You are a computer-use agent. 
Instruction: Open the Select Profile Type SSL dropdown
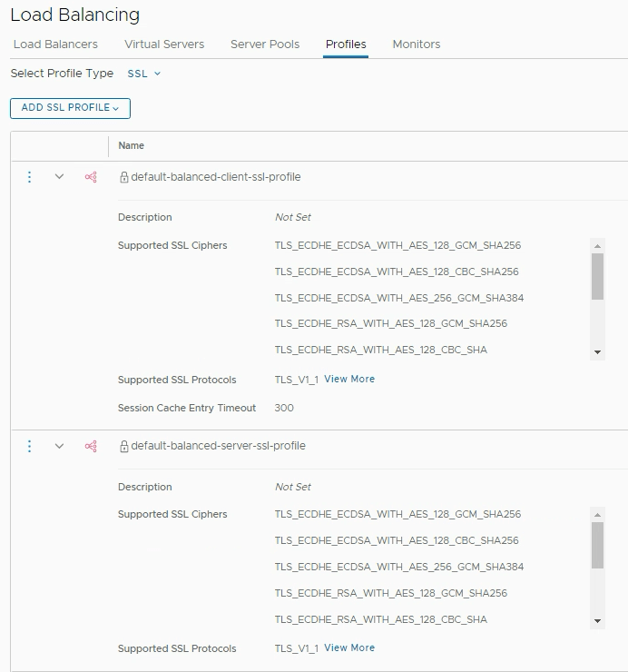point(143,74)
